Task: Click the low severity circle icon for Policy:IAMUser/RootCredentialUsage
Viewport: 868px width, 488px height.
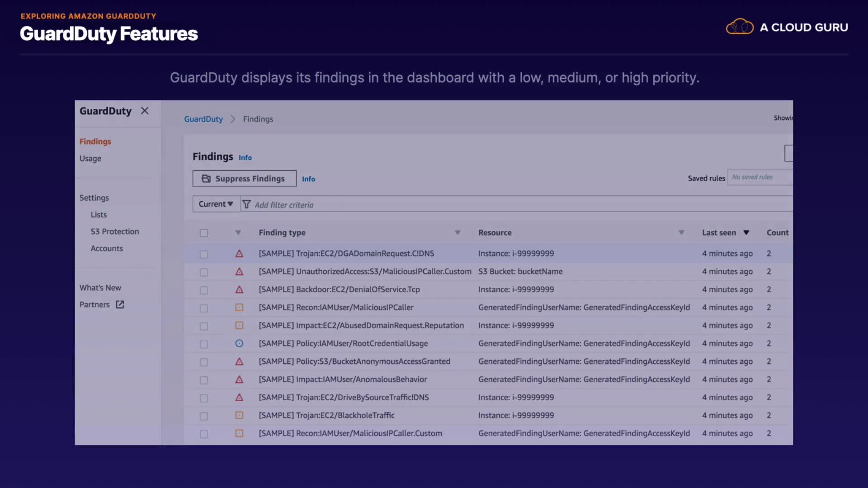Action: [239, 343]
